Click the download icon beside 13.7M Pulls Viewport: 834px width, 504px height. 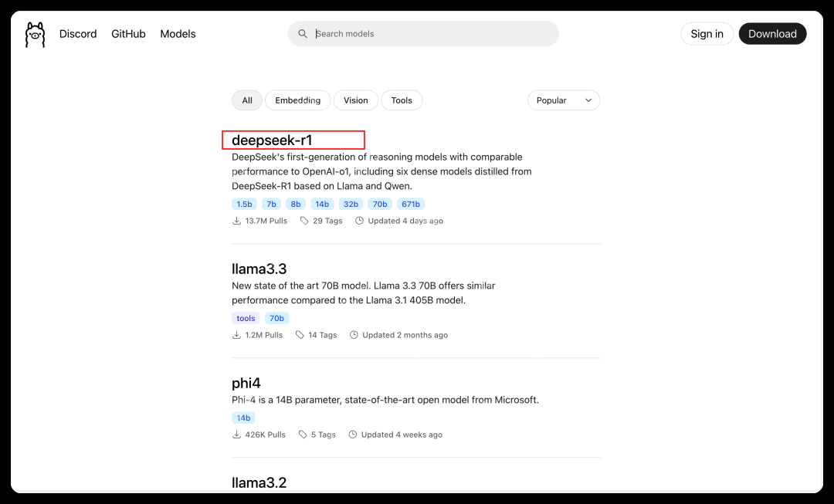[237, 221]
